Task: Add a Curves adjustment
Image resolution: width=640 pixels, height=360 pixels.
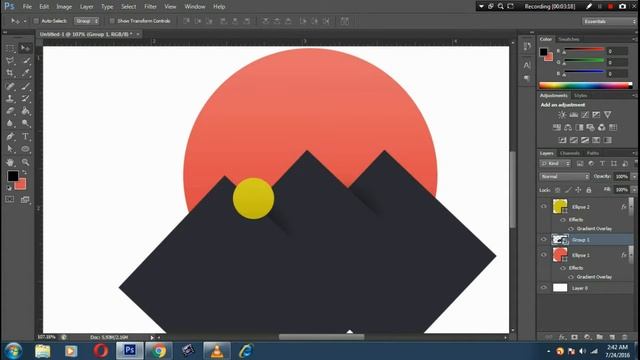Action: (x=585, y=115)
